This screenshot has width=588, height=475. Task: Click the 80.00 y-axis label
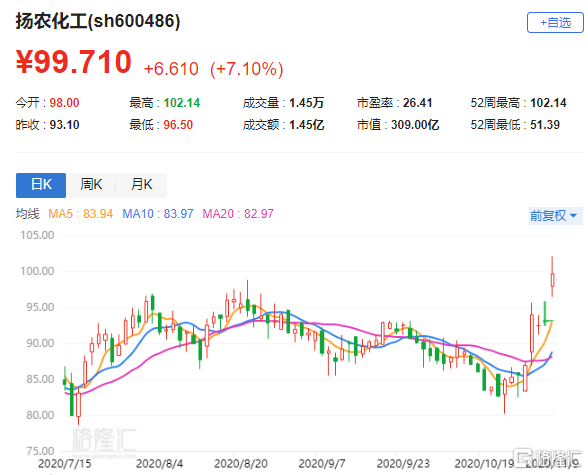tap(40, 415)
